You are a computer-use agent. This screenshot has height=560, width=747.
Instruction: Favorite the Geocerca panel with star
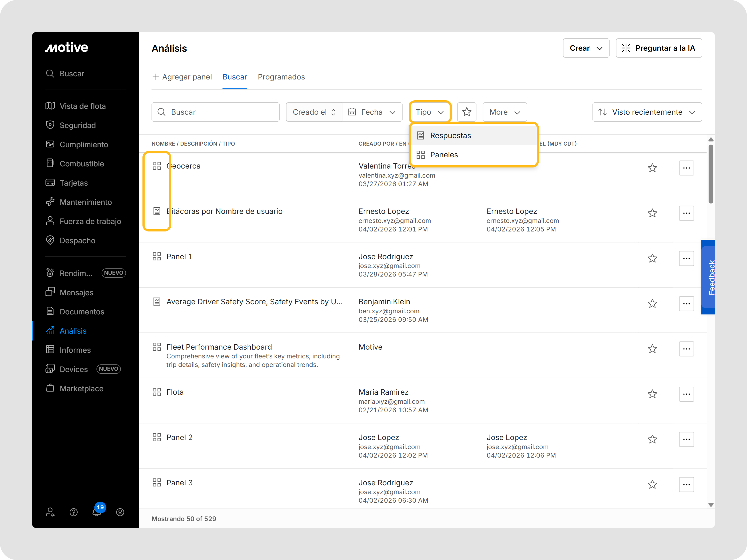click(652, 168)
